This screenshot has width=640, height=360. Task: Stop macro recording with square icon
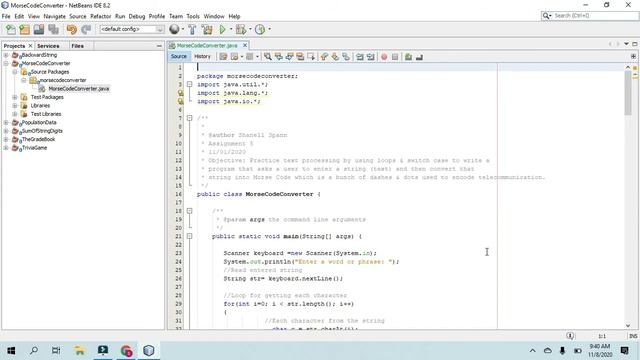tap(395, 57)
